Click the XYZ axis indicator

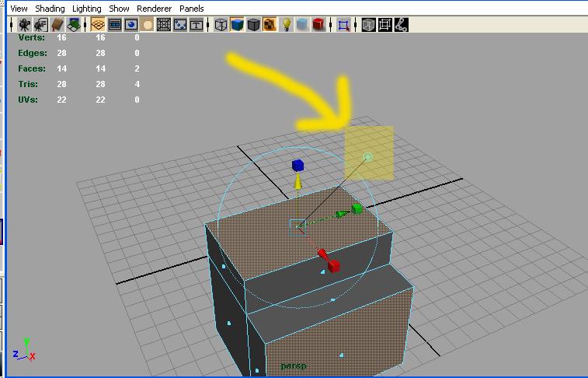[24, 349]
